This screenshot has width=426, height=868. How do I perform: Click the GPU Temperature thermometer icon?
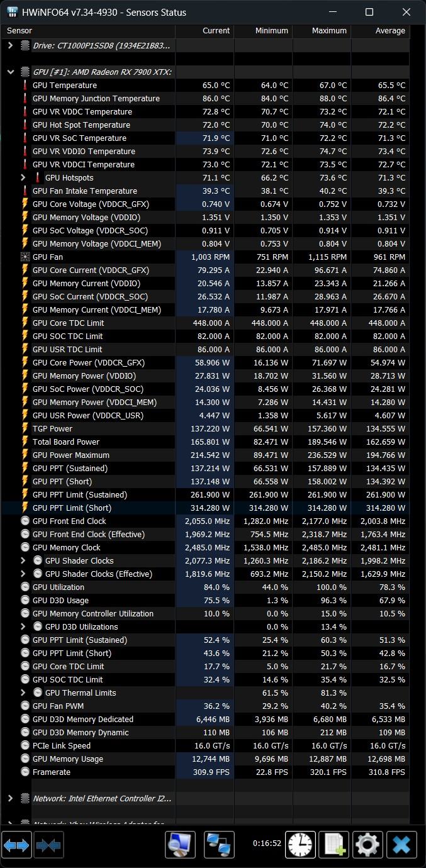coord(25,85)
